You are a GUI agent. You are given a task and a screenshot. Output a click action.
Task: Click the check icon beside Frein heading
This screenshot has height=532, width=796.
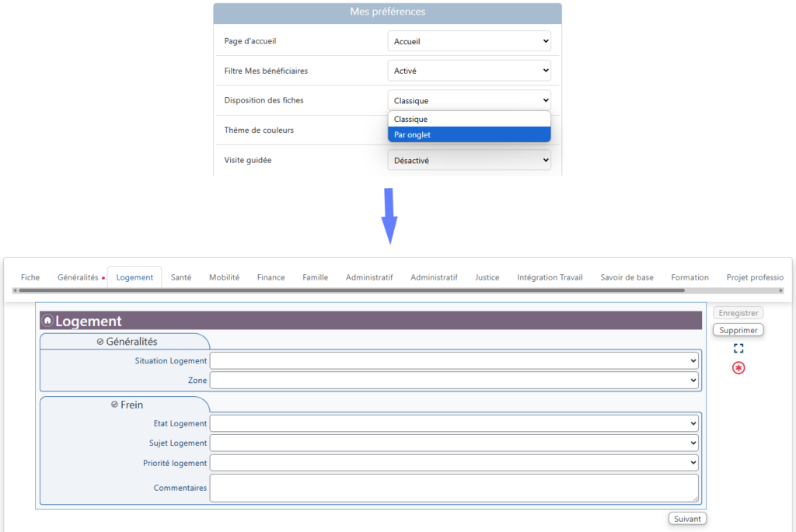click(x=114, y=405)
